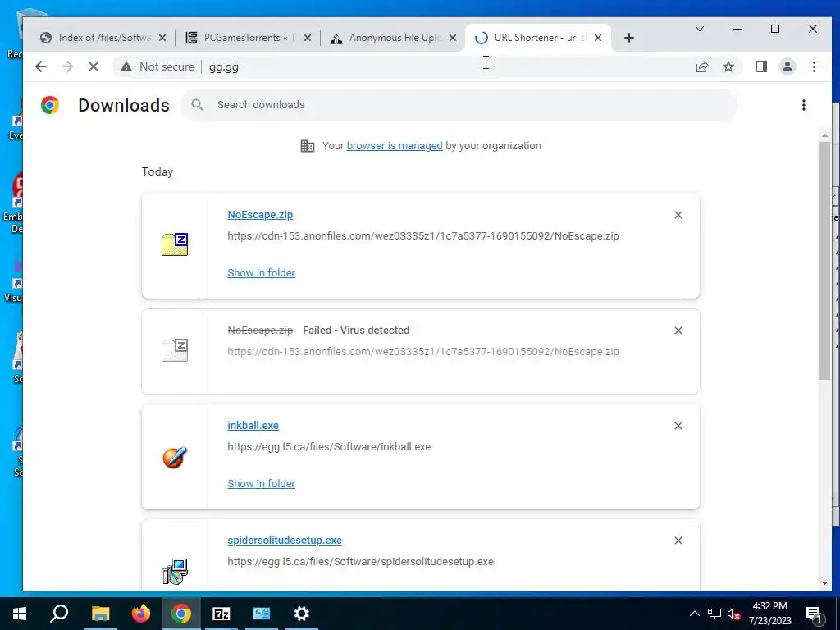Stop loading the gg.gg page
This screenshot has height=630, width=840.
tap(94, 66)
